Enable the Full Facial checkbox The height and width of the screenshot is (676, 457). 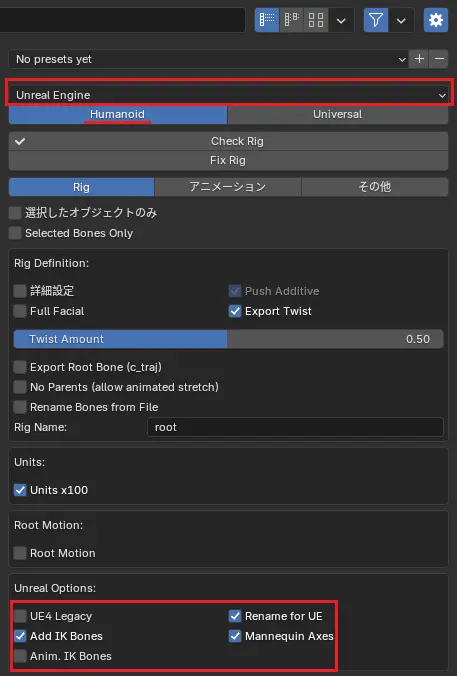(x=20, y=311)
